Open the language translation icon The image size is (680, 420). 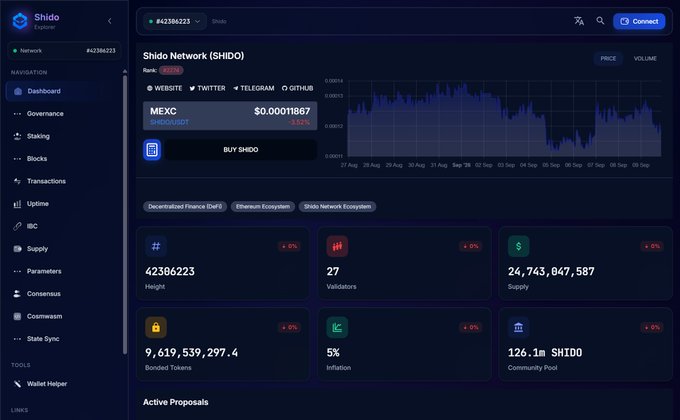tap(579, 21)
